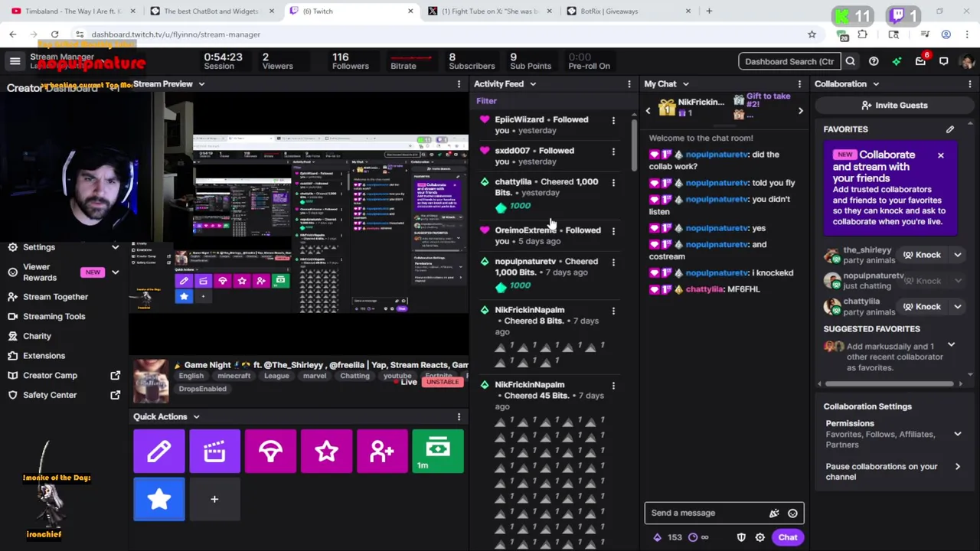Image resolution: width=980 pixels, height=551 pixels.
Task: Expand the Quick Actions panel dropdown
Action: click(196, 417)
